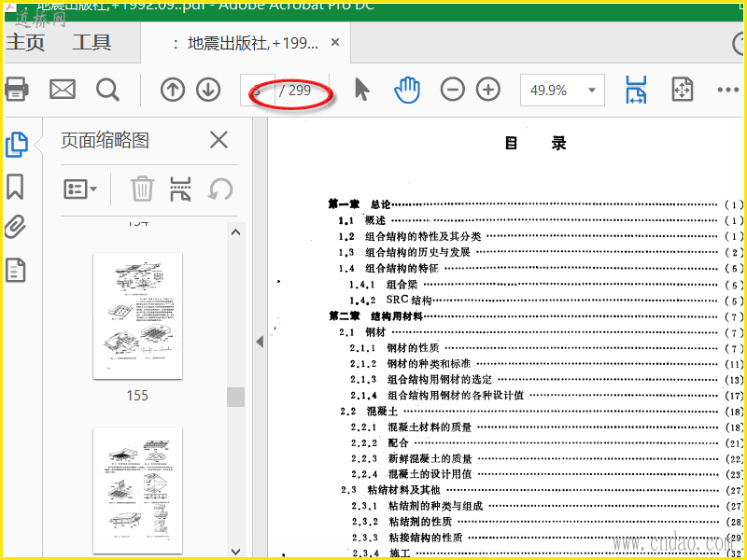Open thumbnail options list dropdown

80,189
